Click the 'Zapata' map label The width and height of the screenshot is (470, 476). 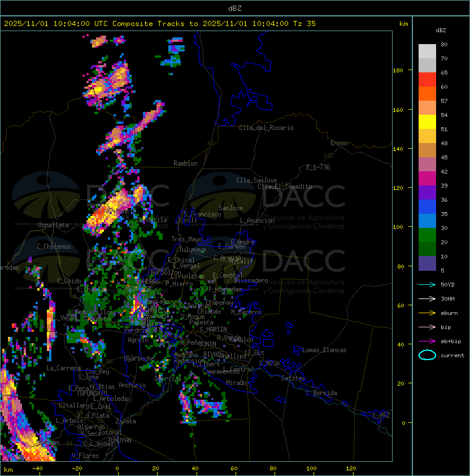point(125,421)
